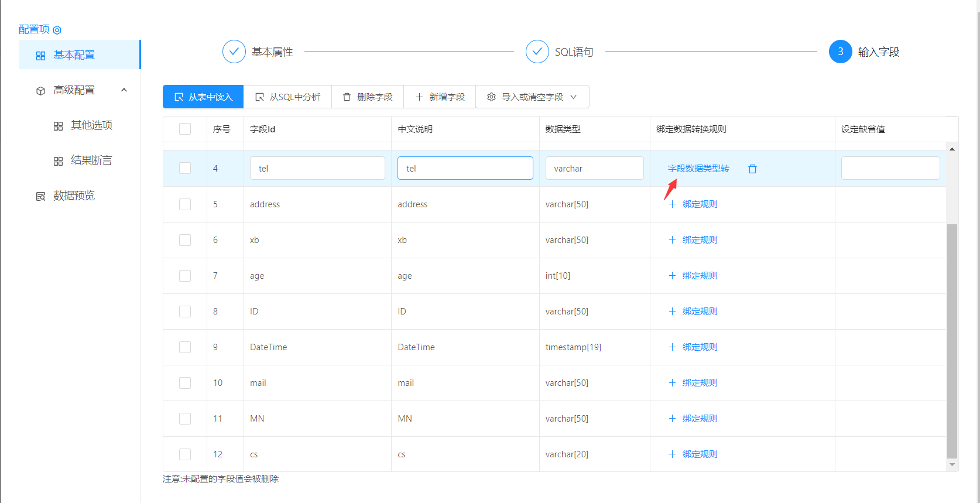Check the checkbox for row 7 age
Viewport: 980px width, 503px height.
[185, 276]
